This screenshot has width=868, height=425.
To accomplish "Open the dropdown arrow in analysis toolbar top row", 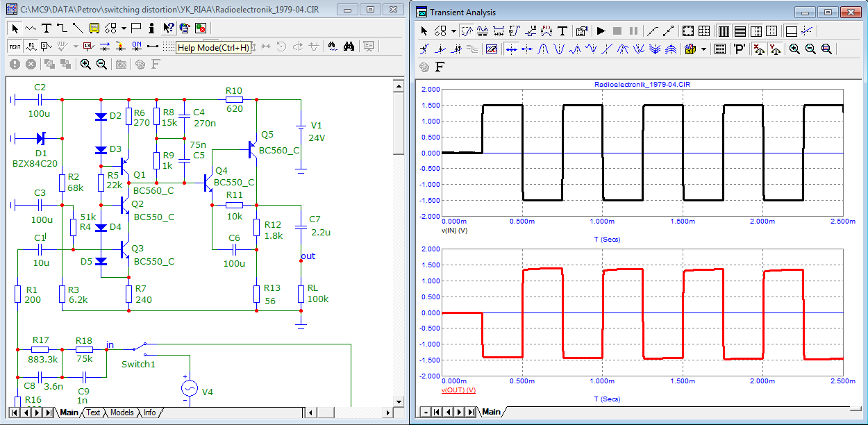I will coord(453,31).
